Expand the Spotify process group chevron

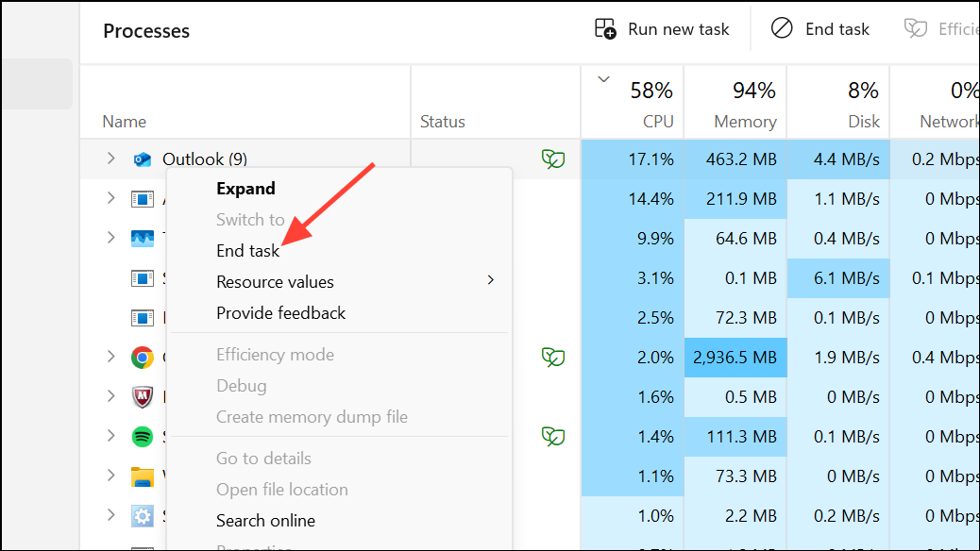110,435
